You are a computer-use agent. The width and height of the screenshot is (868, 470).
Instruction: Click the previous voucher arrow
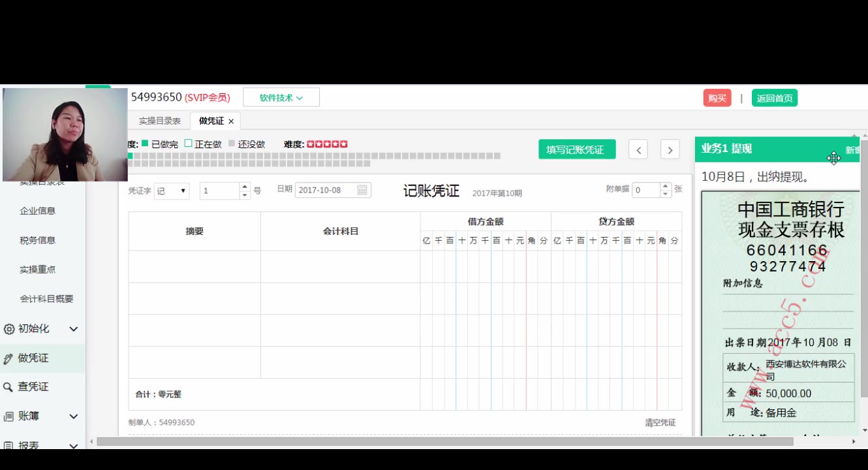coord(638,149)
